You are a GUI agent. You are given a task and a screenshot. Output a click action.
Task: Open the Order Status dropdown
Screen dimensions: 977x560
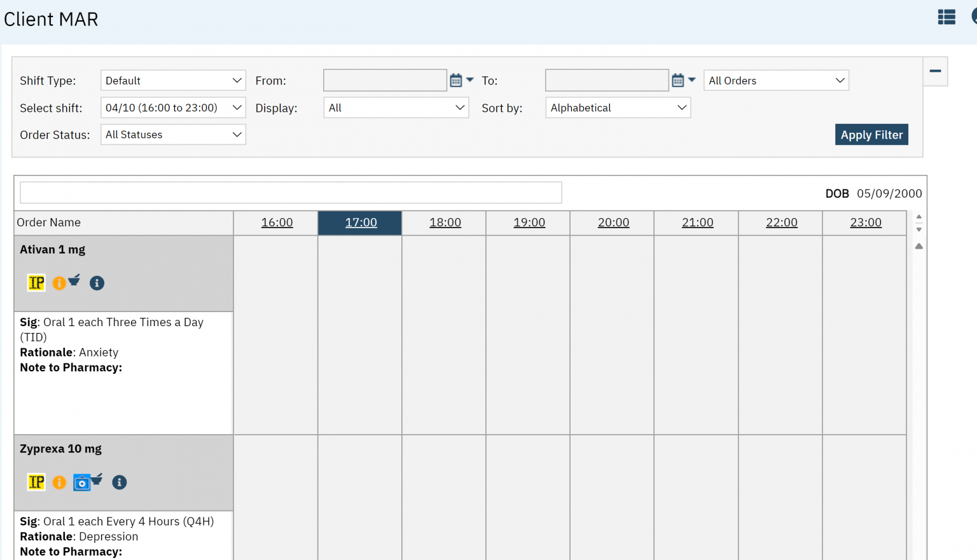173,135
